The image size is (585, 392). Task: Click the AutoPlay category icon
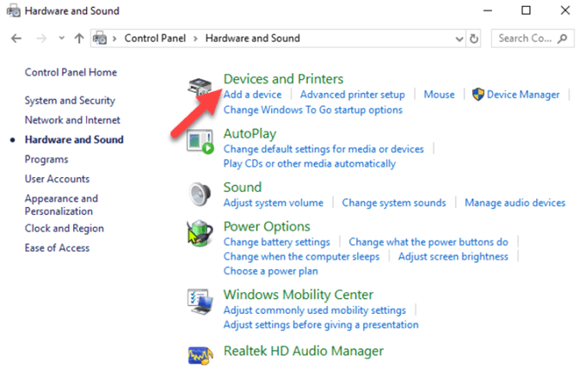[200, 141]
